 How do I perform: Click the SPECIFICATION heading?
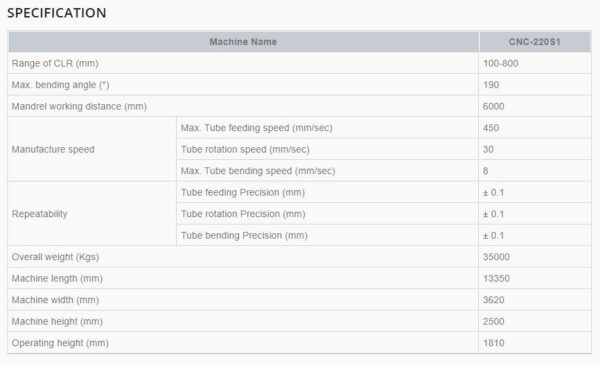pyautogui.click(x=57, y=13)
